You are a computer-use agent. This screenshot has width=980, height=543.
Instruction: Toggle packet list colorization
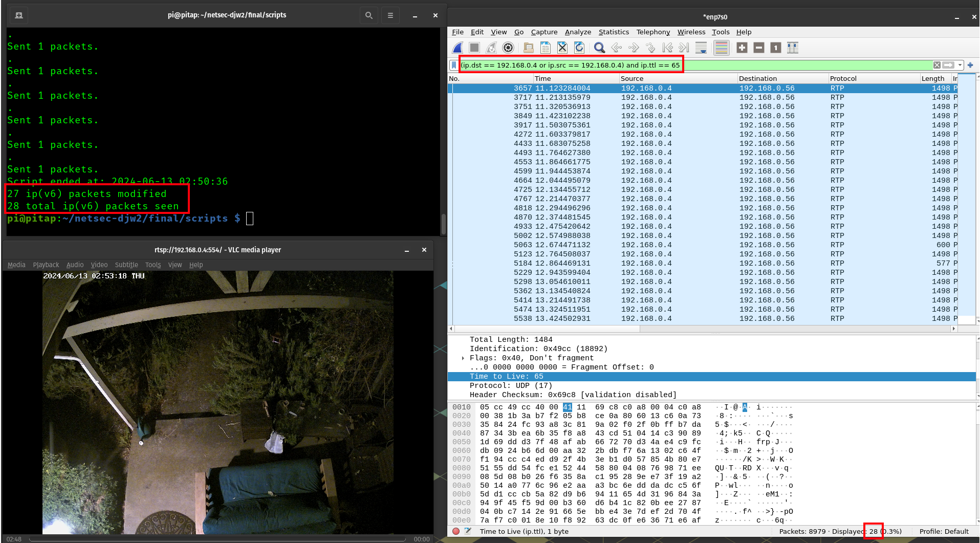[721, 48]
